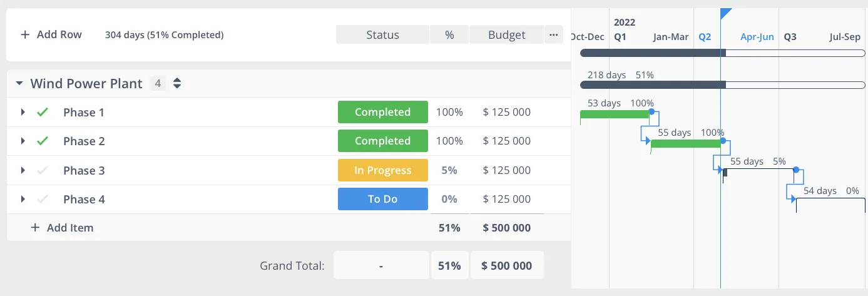Collapse the Wind Power Plant group
The height and width of the screenshot is (296, 868).
pyautogui.click(x=19, y=83)
